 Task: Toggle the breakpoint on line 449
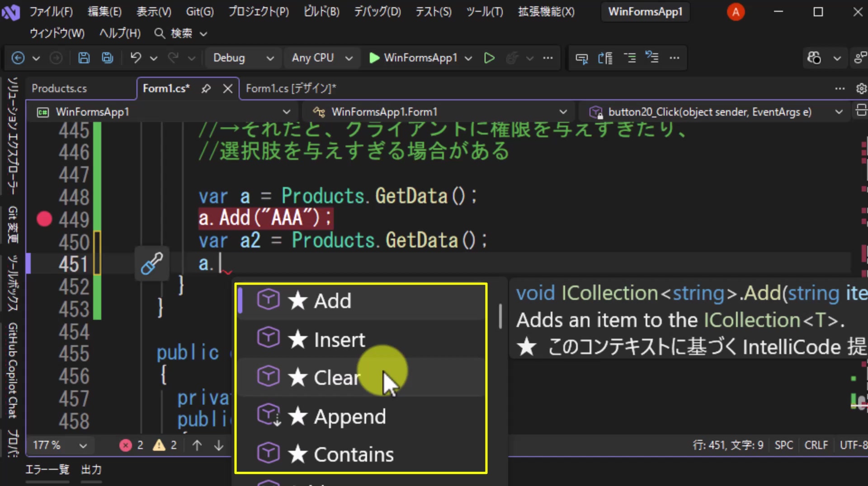[44, 219]
